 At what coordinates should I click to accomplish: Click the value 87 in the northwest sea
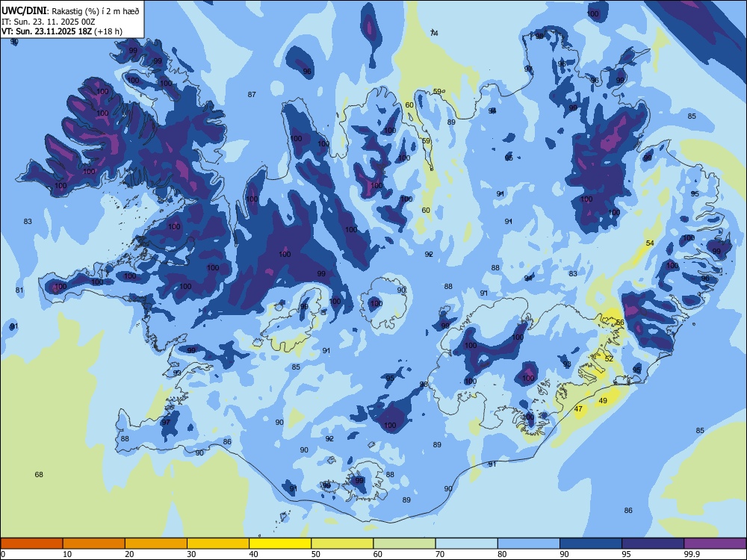[252, 95]
